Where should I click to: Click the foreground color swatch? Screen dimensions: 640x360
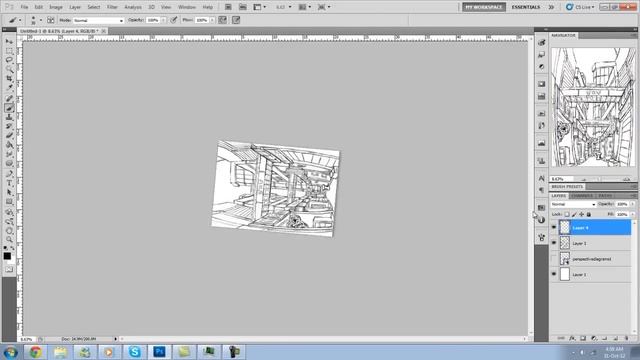[7, 256]
